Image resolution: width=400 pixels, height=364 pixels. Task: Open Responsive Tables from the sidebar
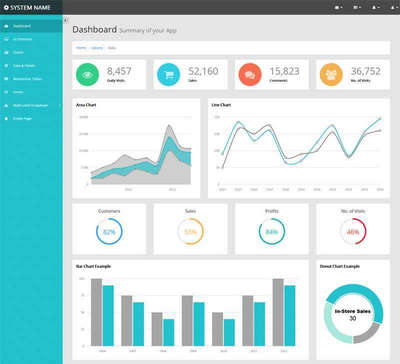pos(31,79)
